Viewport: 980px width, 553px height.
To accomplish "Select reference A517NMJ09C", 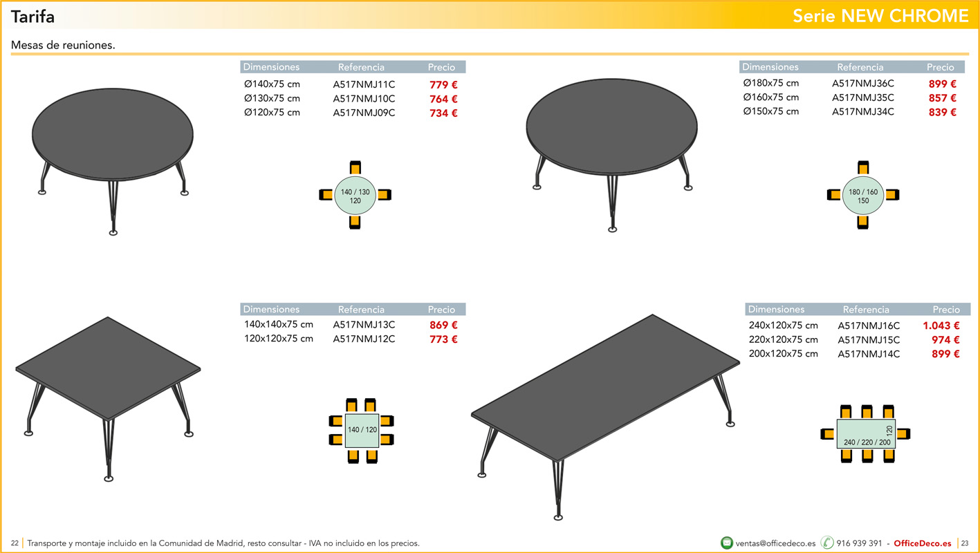I will pyautogui.click(x=364, y=113).
